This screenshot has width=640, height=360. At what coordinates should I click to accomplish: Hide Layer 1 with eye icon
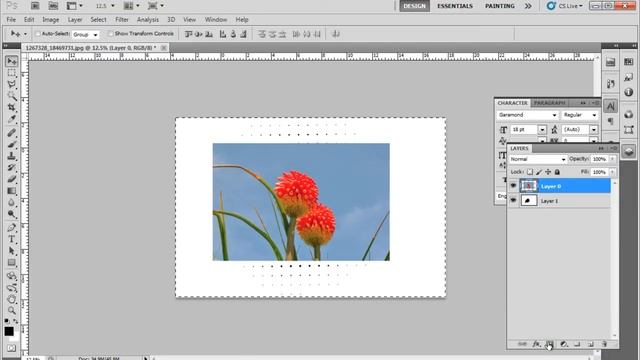(513, 200)
